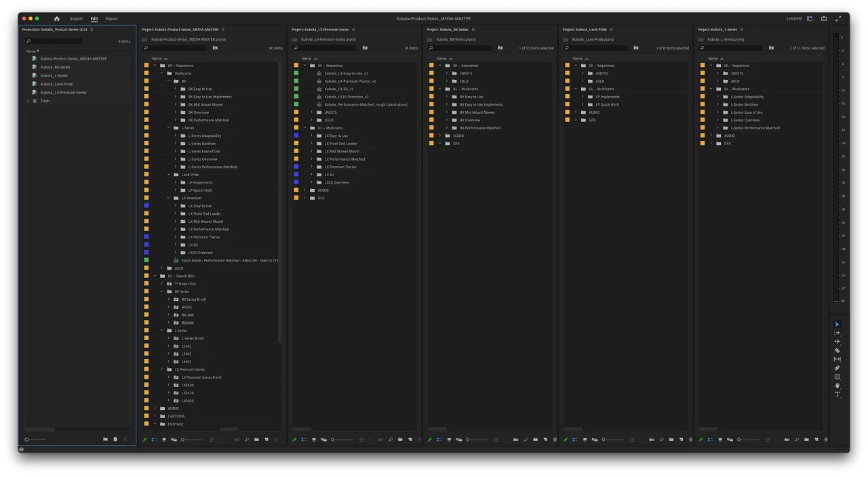868x477 pixels.
Task: Switch to the Import tab
Action: (76, 19)
